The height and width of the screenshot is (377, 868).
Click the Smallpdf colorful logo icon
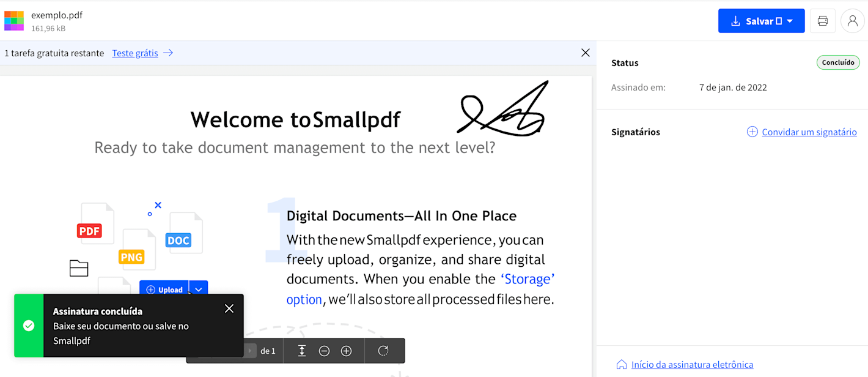pos(14,21)
